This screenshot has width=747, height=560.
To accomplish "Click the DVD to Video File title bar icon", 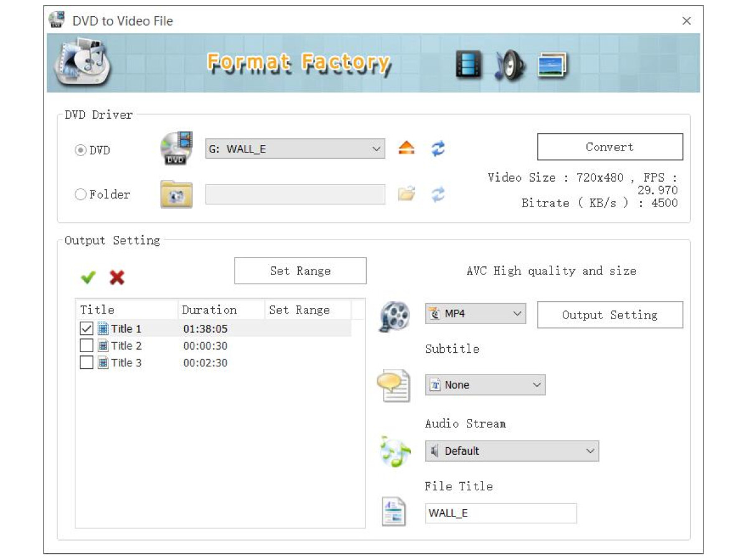I will [x=57, y=21].
